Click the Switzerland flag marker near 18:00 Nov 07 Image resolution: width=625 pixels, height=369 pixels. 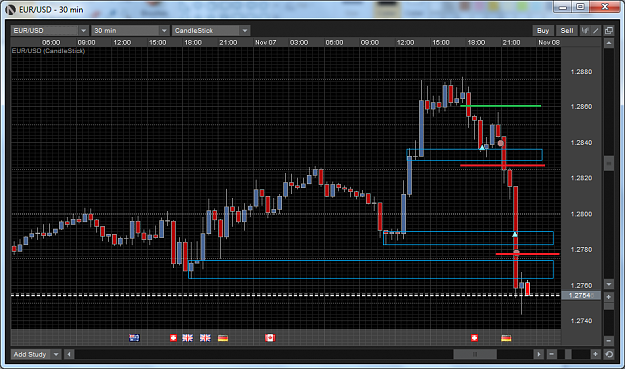click(x=474, y=338)
